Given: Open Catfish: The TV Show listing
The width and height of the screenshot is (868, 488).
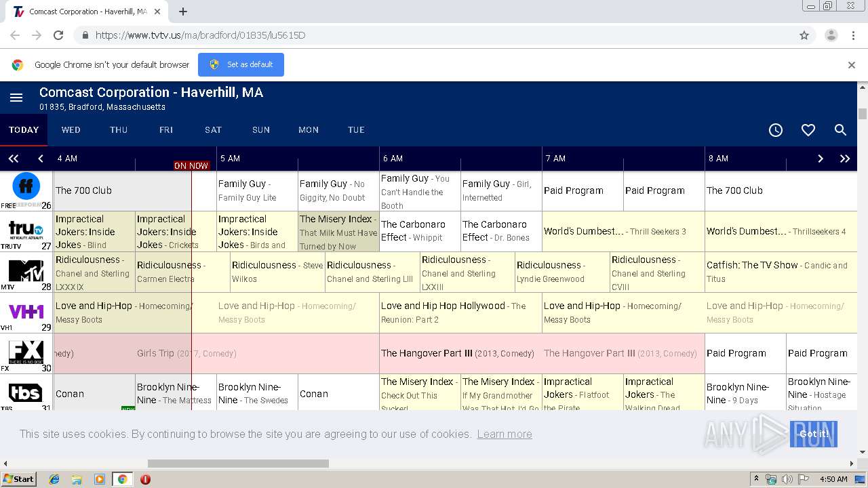Looking at the screenshot, I should [781, 272].
